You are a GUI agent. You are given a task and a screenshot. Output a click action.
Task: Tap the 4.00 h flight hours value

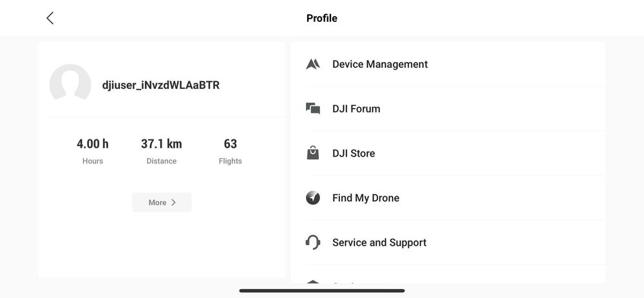tap(93, 144)
